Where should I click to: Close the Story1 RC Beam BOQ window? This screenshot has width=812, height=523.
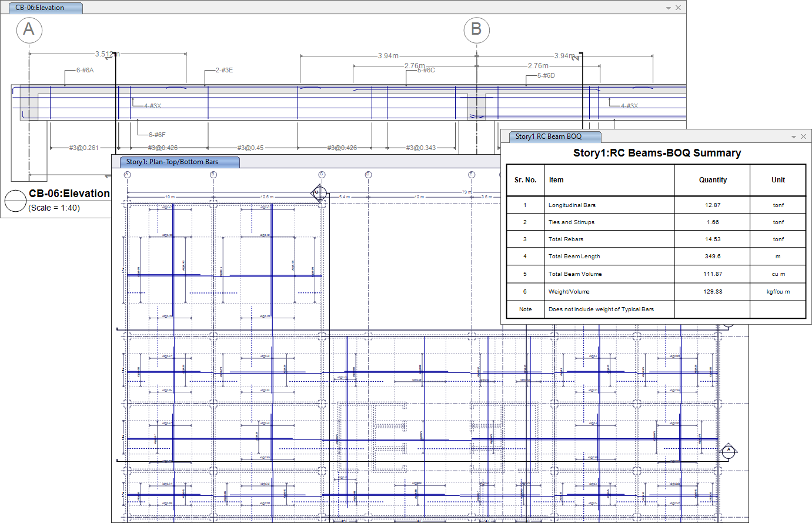coord(804,136)
